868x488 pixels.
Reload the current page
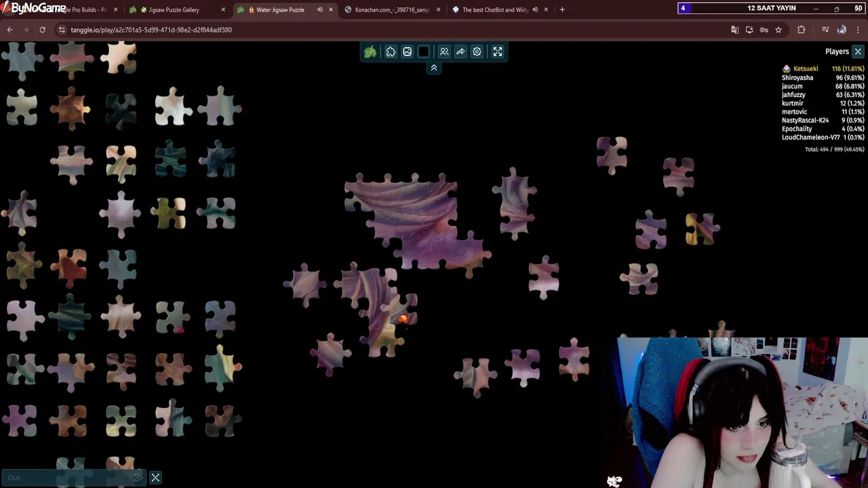pos(42,30)
